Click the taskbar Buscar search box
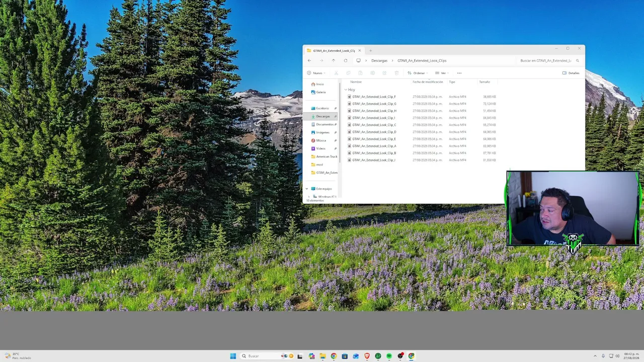This screenshot has height=362, width=644. 267,356
